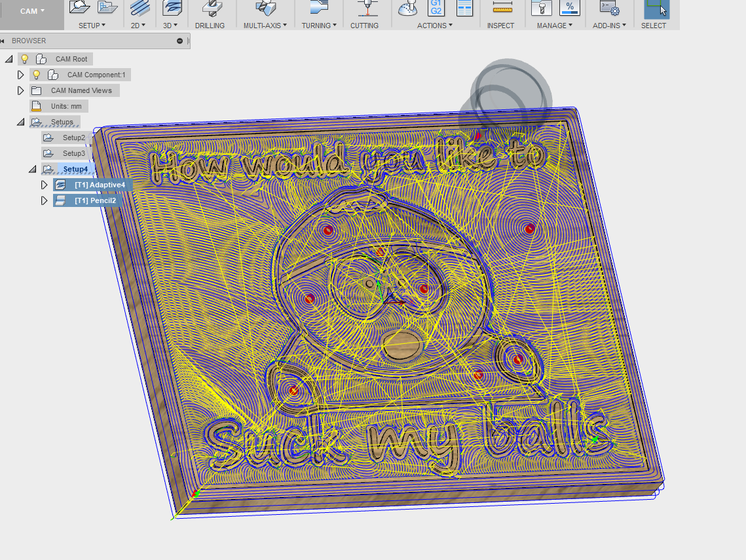Screen dimensions: 746x560
Task: Select the Drilling operation tool
Action: [x=210, y=8]
